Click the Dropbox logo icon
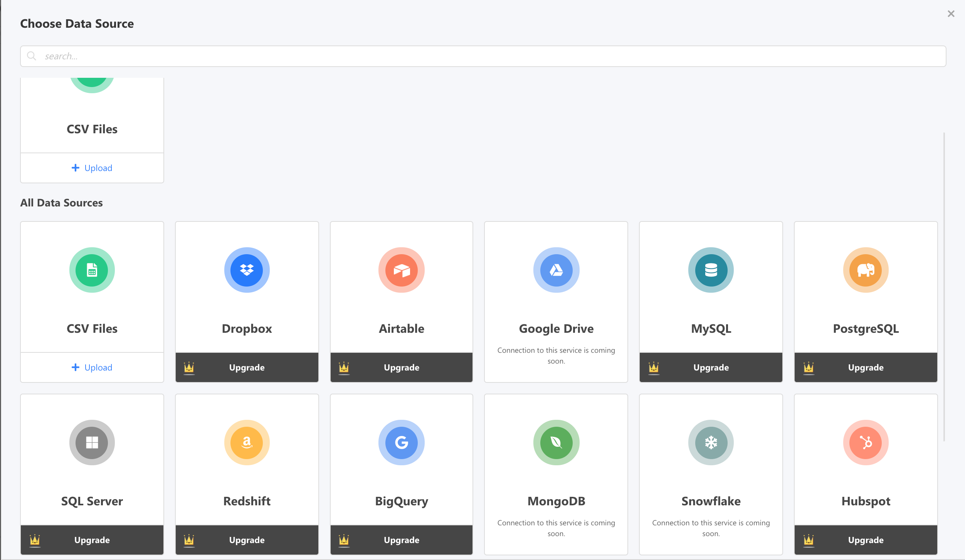The height and width of the screenshot is (560, 965). (247, 270)
